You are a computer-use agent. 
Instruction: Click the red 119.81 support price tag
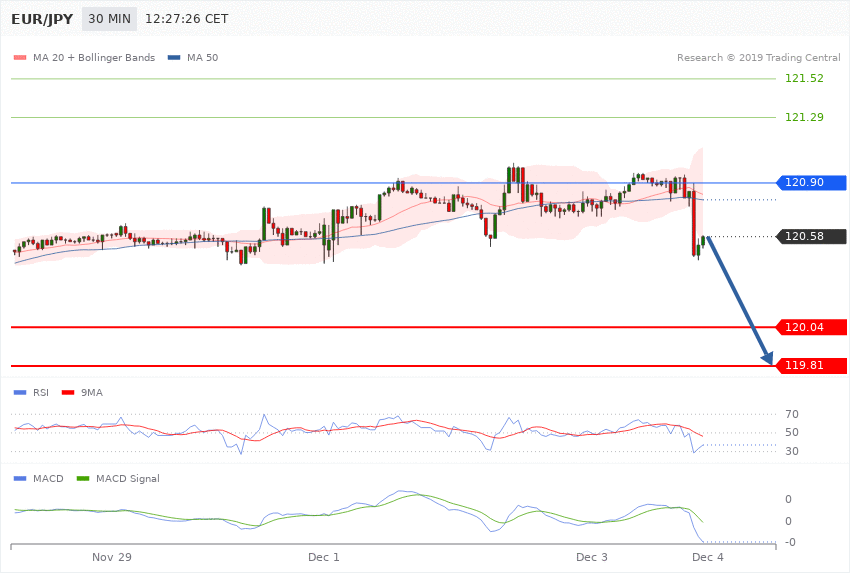point(812,365)
